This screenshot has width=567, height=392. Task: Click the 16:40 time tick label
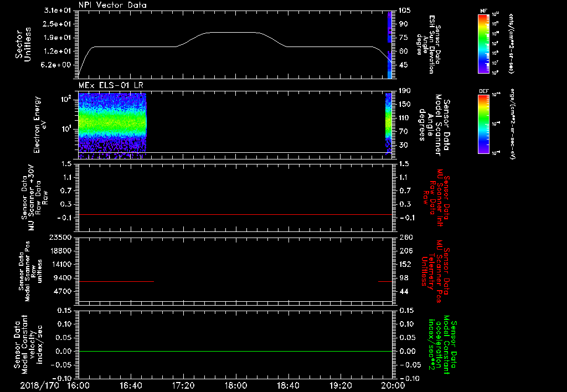click(x=131, y=385)
